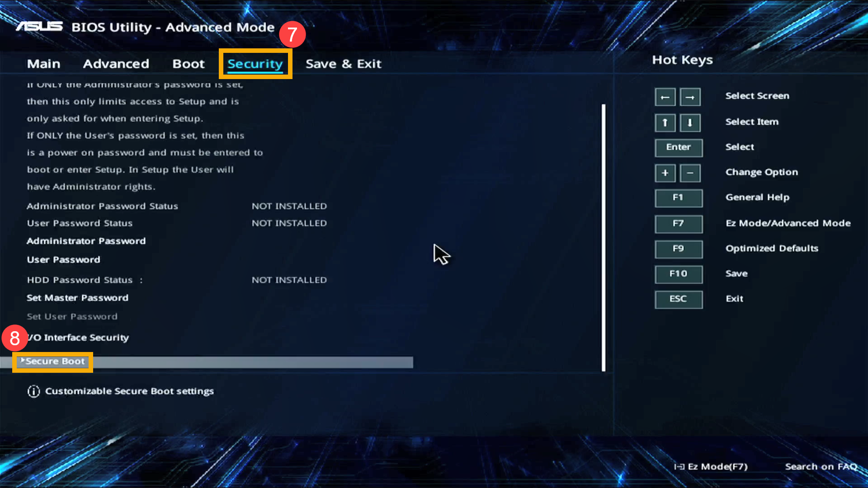
Task: Click the Security tab
Action: [256, 63]
